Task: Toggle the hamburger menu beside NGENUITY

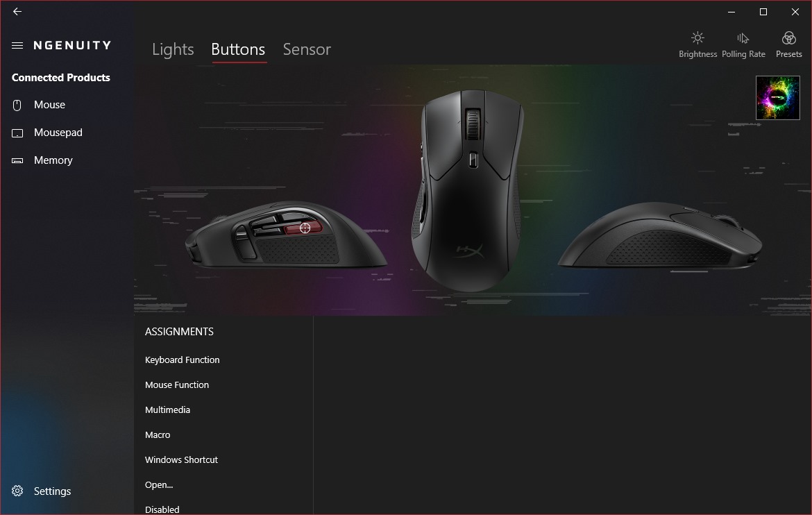Action: click(x=17, y=46)
